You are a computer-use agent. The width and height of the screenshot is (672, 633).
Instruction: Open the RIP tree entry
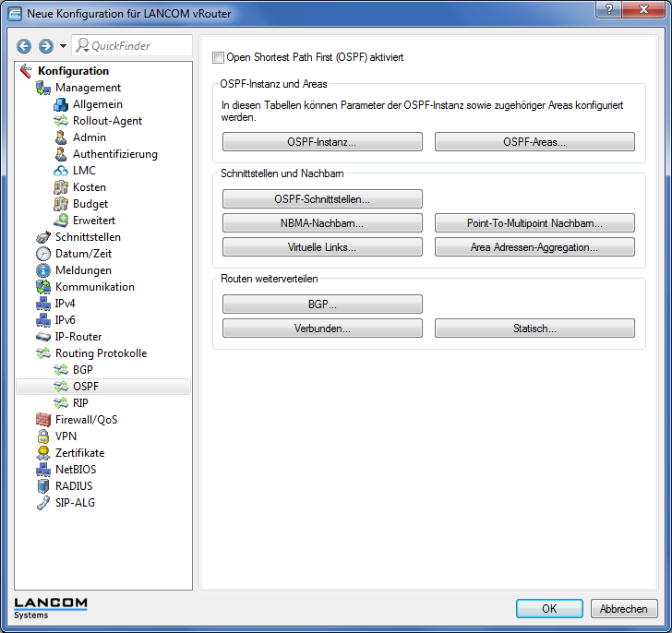(x=80, y=403)
